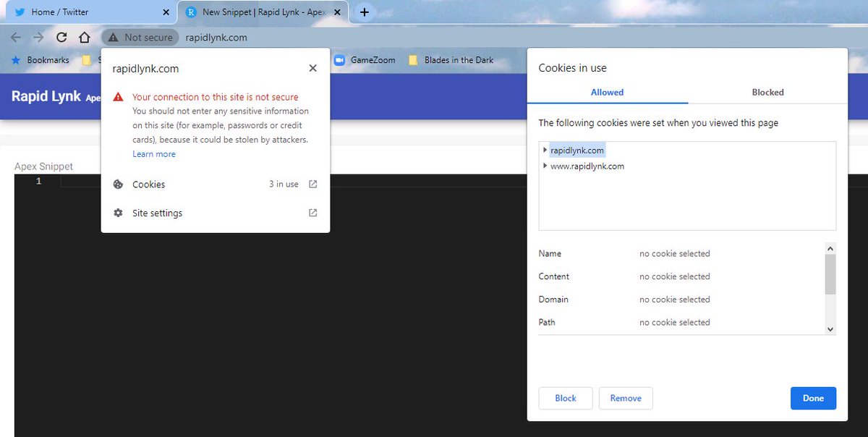Click the cookie details scrollbar down arrow

click(x=830, y=329)
